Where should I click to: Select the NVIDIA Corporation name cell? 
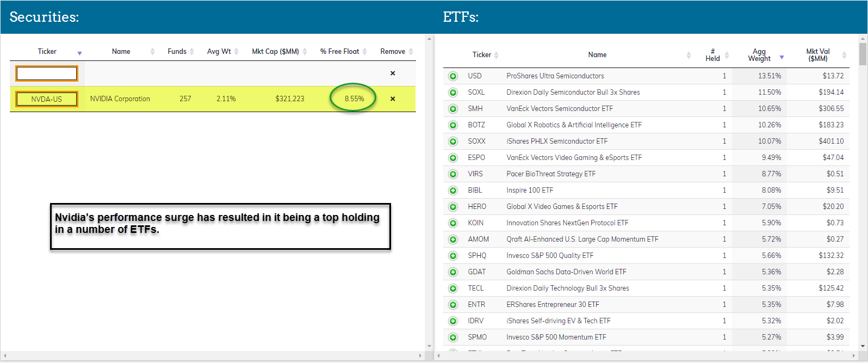click(x=120, y=99)
